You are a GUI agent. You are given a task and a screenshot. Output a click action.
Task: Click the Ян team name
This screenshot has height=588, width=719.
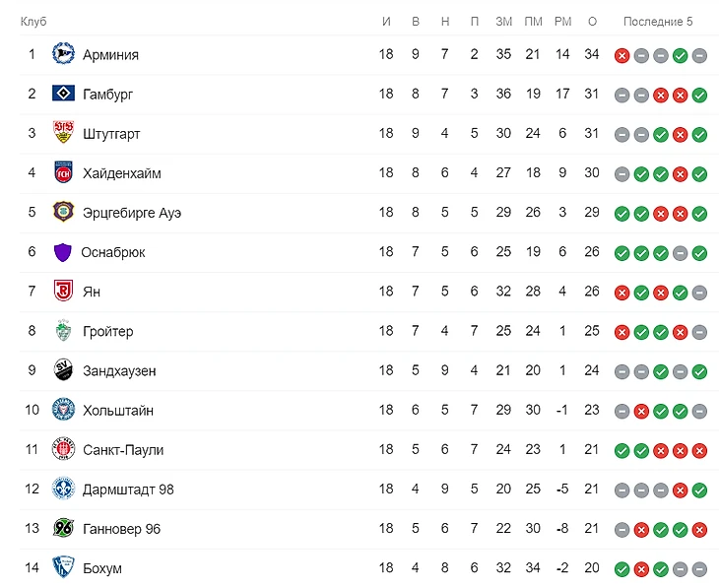pyautogui.click(x=92, y=292)
